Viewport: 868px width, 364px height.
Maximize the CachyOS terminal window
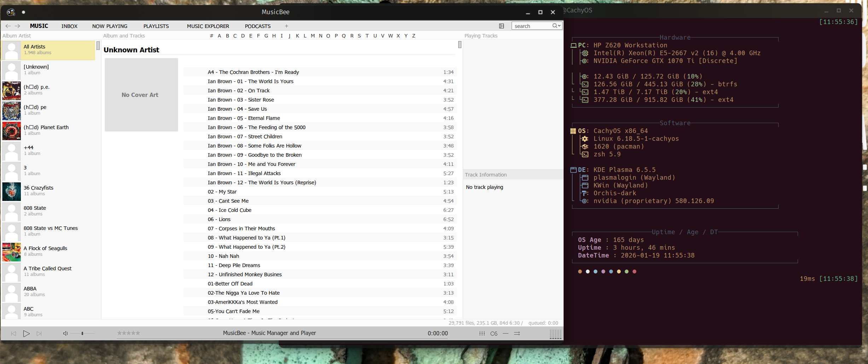[839, 10]
